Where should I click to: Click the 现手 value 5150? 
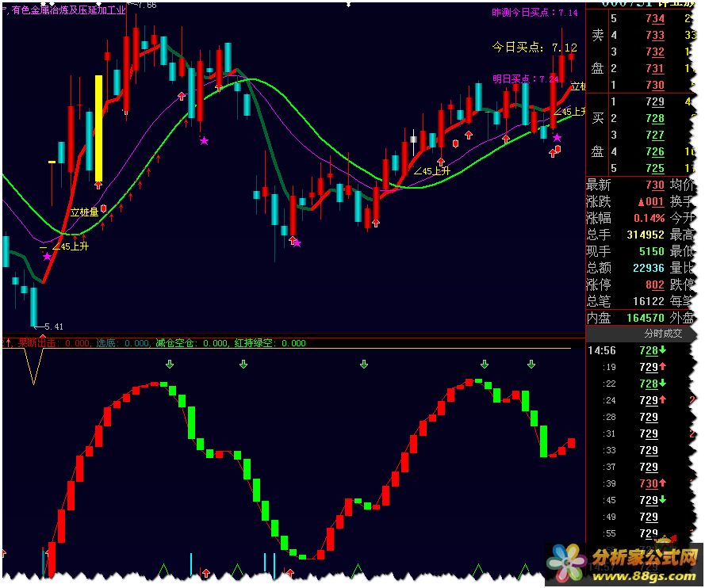click(x=652, y=251)
